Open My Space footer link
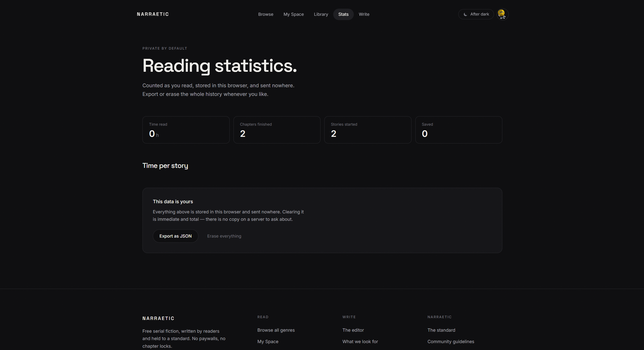Viewport: 644px width, 350px height. (268, 342)
